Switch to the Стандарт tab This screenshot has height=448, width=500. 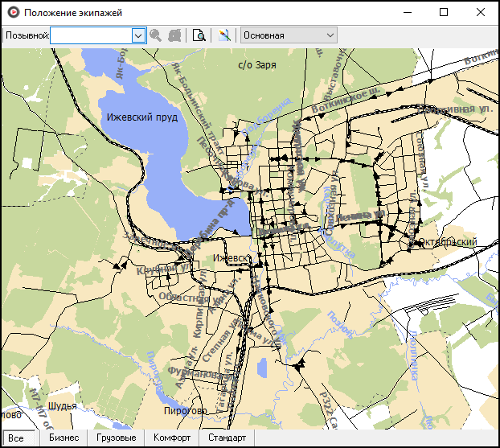tap(227, 438)
